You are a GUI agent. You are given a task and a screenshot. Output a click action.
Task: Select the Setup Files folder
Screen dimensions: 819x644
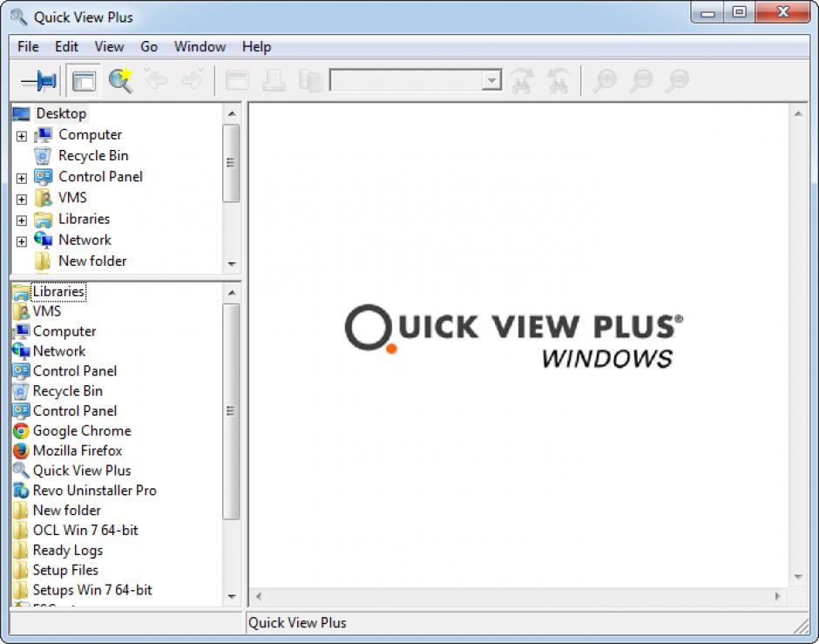(65, 570)
